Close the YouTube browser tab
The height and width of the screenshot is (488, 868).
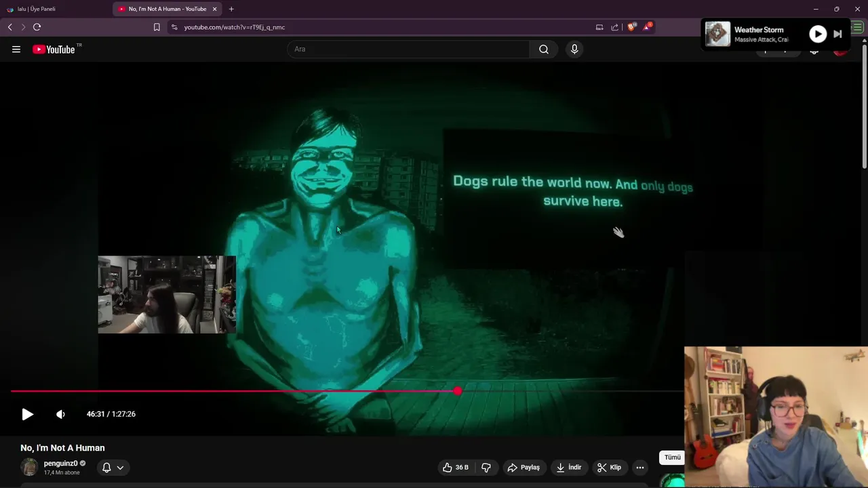pyautogui.click(x=215, y=9)
